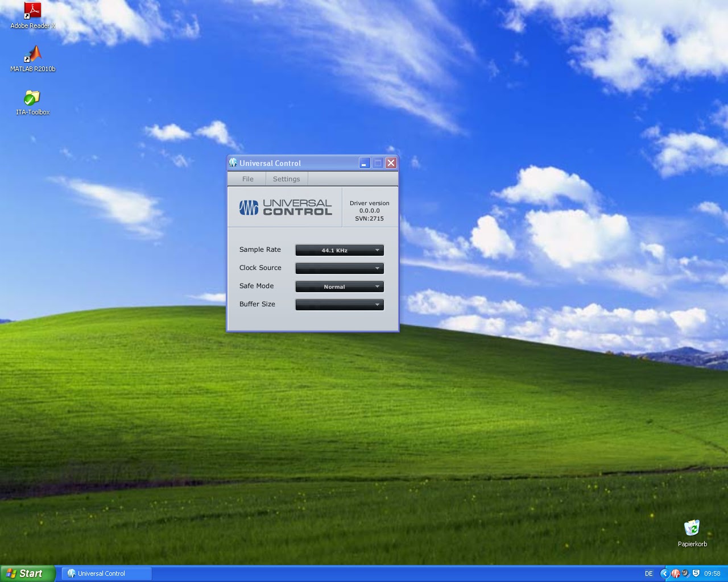Click the red waveform tray icon
The width and height of the screenshot is (728, 582).
click(x=676, y=573)
